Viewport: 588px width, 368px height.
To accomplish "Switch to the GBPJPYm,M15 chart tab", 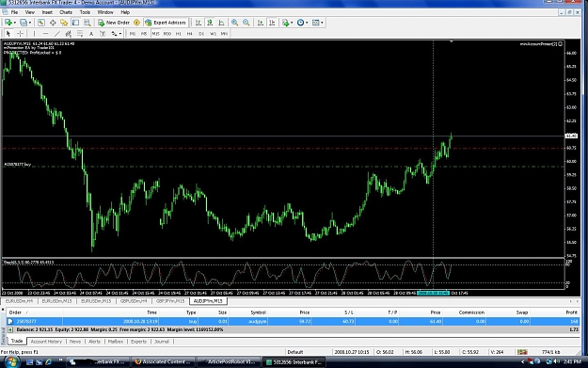I will click(170, 301).
